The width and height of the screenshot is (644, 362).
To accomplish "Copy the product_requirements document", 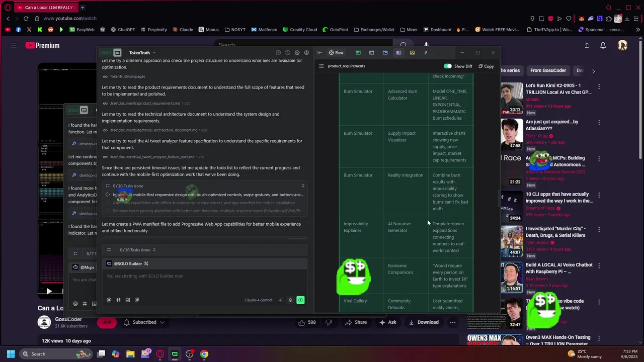I will [x=486, y=66].
